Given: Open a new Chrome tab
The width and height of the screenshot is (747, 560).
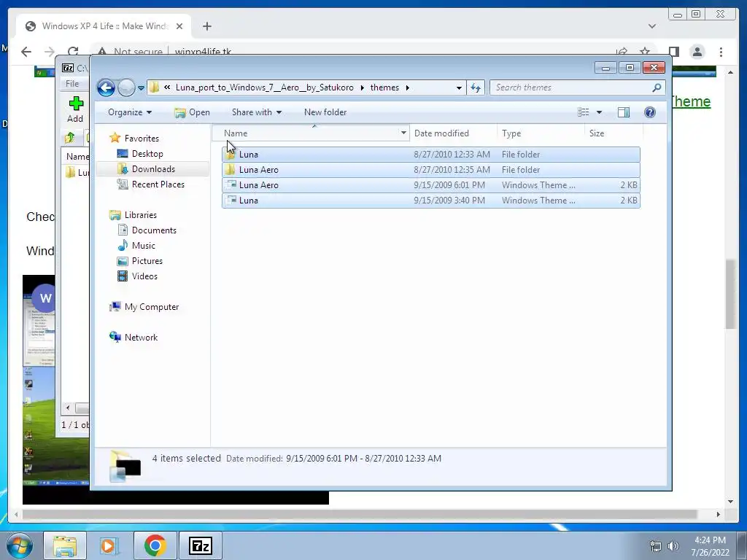Looking at the screenshot, I should point(206,26).
